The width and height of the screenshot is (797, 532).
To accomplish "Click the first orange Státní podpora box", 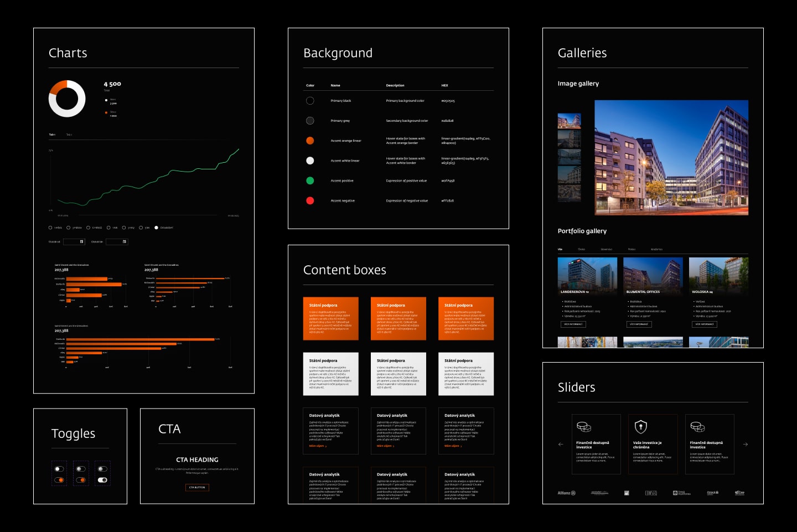I will (x=331, y=319).
